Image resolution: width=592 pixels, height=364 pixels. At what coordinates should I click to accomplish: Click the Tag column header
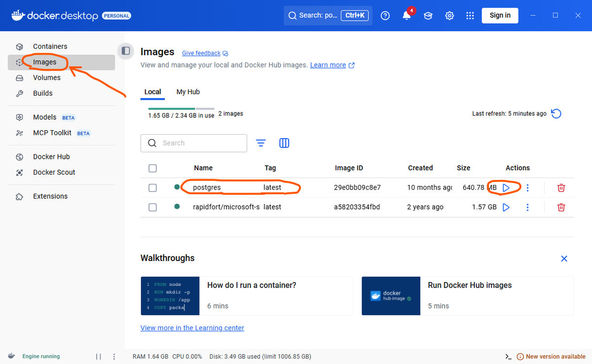pos(270,168)
